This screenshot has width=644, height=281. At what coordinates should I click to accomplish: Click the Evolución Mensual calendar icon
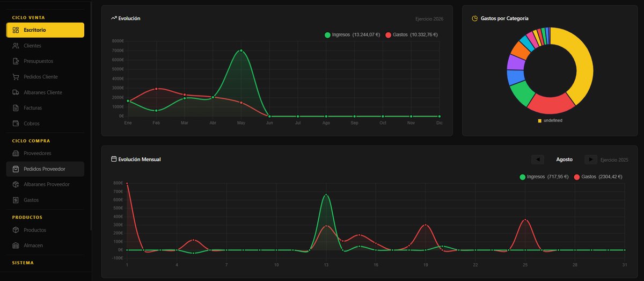114,159
